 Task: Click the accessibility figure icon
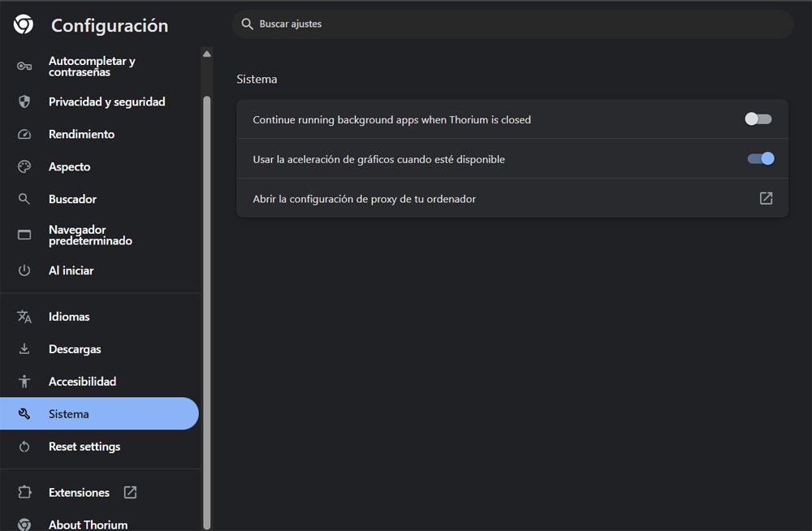tap(24, 382)
